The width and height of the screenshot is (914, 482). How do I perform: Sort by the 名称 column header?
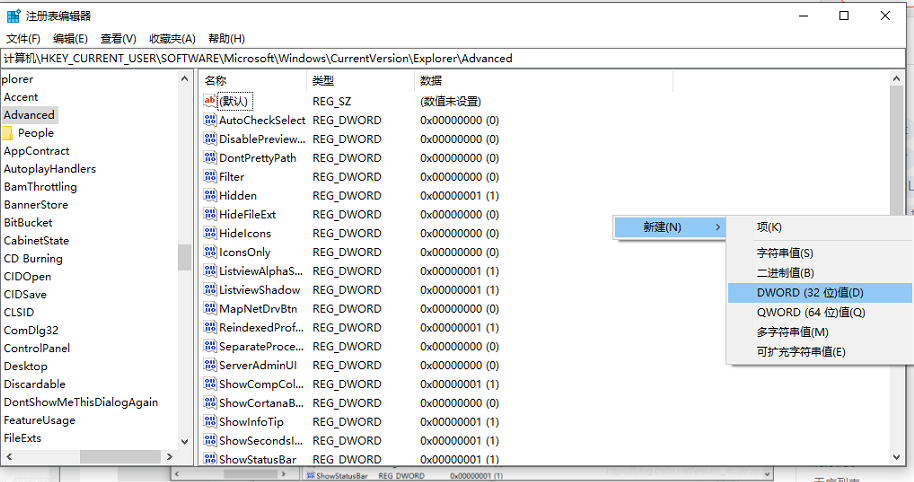point(253,81)
